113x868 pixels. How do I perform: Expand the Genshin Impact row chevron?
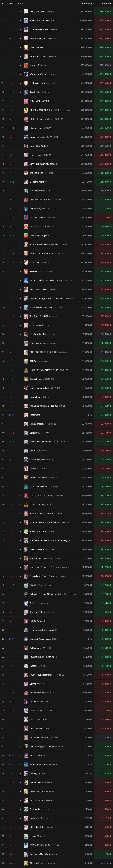tap(20, 11)
